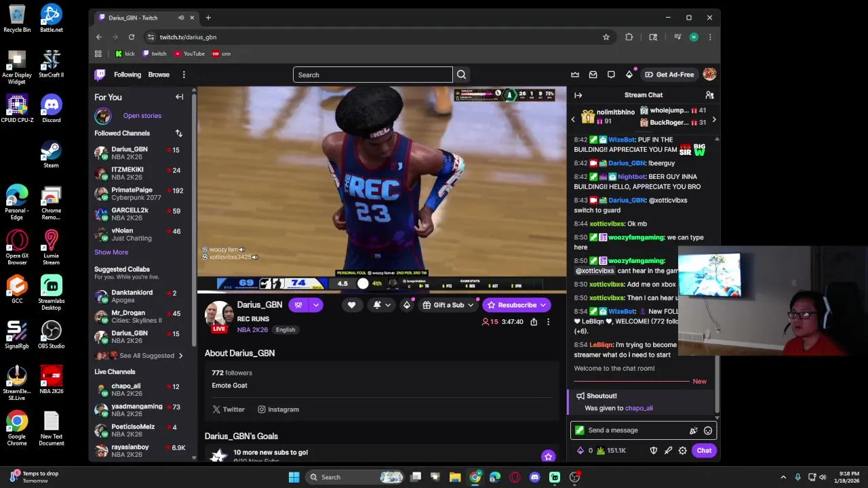The image size is (868, 488).
Task: Open the chat celebration effects icon
Action: pos(693,430)
